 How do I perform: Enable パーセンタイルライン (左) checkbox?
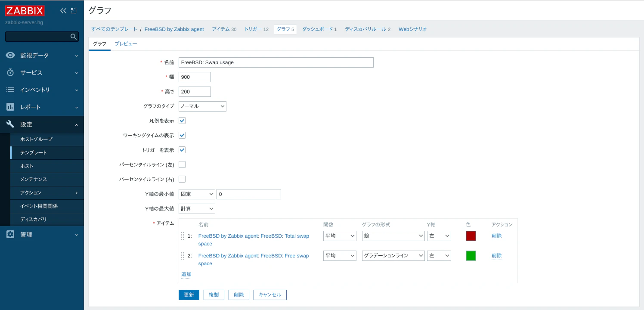tap(182, 164)
